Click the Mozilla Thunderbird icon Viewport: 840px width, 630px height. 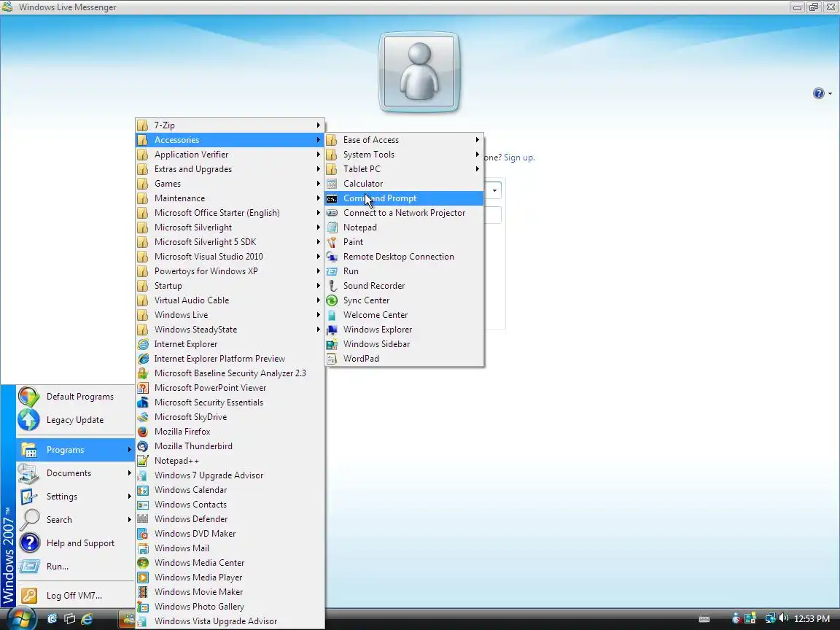[x=143, y=446]
